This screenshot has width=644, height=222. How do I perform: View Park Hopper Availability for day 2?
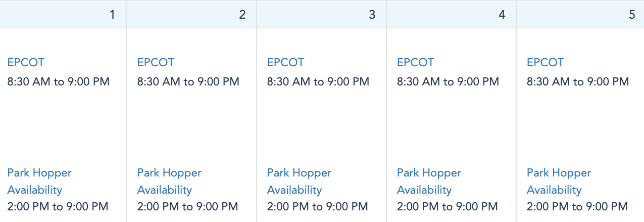pos(169,181)
